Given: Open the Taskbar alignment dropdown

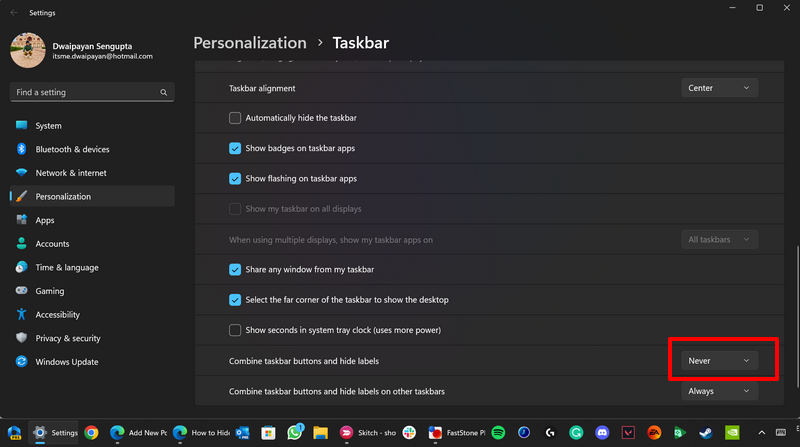Looking at the screenshot, I should click(718, 88).
